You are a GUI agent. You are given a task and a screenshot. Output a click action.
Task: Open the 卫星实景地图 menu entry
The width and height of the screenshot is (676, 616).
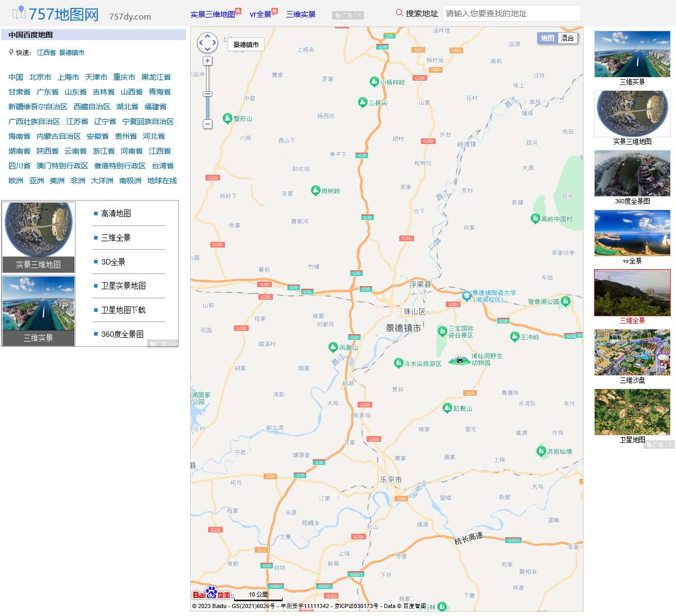[124, 286]
